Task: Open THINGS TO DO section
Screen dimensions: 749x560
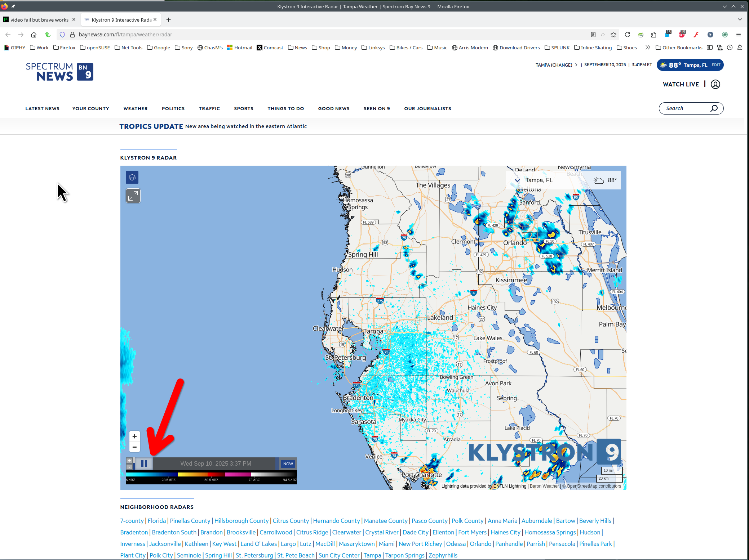Action: pos(286,108)
